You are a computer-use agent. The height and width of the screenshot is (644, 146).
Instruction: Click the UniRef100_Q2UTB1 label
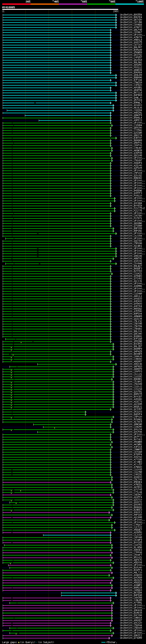(131, 392)
